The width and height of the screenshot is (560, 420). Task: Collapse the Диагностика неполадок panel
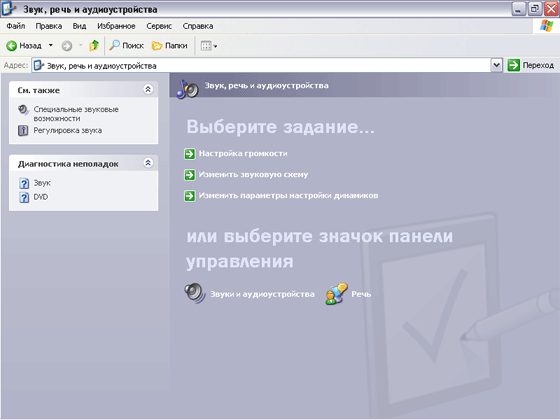pyautogui.click(x=148, y=163)
